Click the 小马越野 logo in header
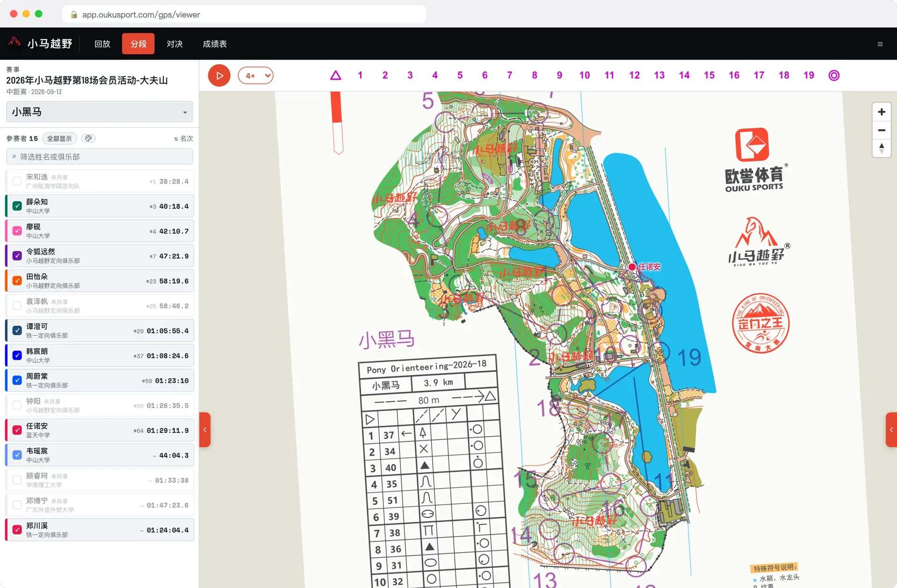The width and height of the screenshot is (897, 588). point(40,43)
